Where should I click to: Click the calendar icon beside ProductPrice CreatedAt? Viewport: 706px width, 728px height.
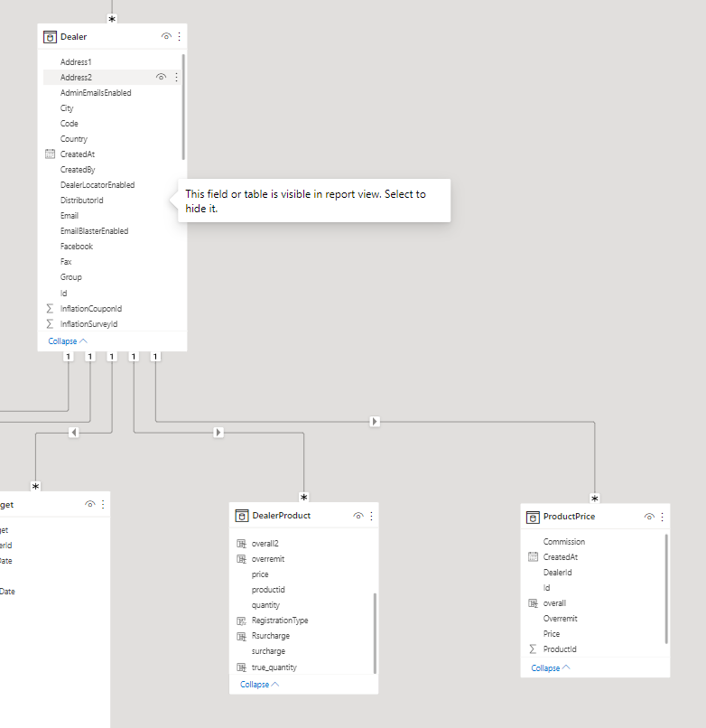534,557
